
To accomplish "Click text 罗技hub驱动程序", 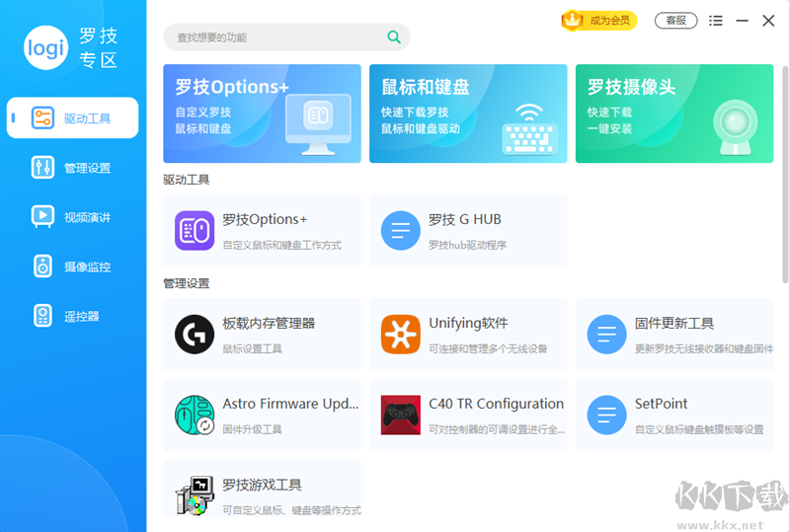I will tap(467, 246).
